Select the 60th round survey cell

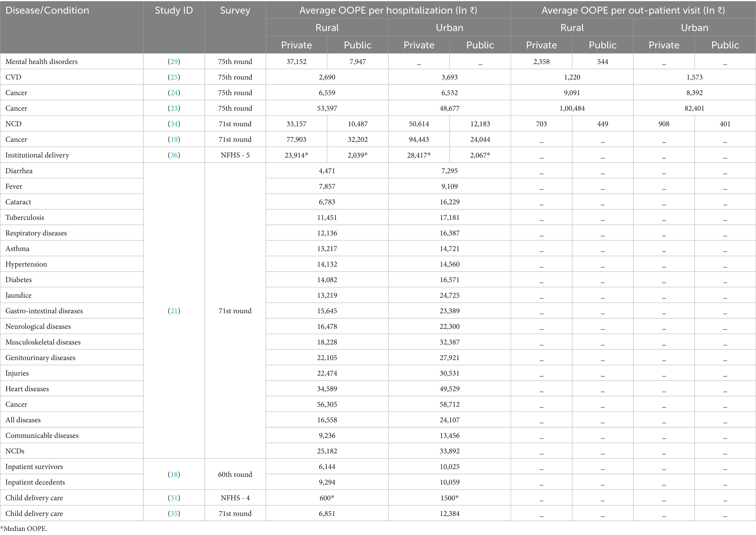pyautogui.click(x=235, y=474)
